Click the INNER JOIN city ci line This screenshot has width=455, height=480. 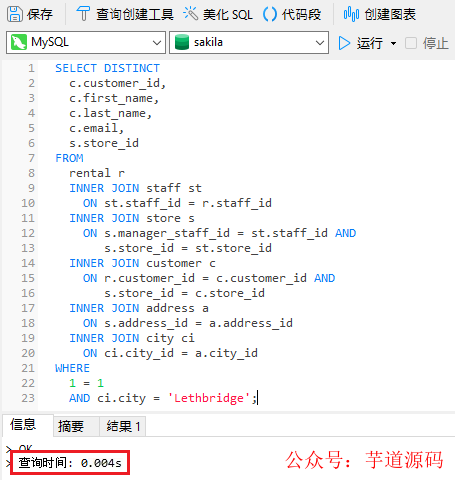(x=132, y=338)
